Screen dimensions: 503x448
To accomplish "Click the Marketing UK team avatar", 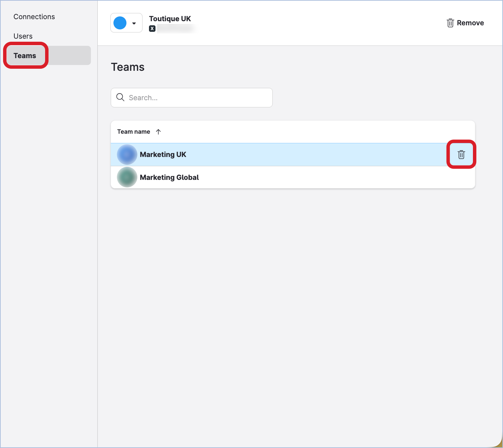I will [x=127, y=154].
